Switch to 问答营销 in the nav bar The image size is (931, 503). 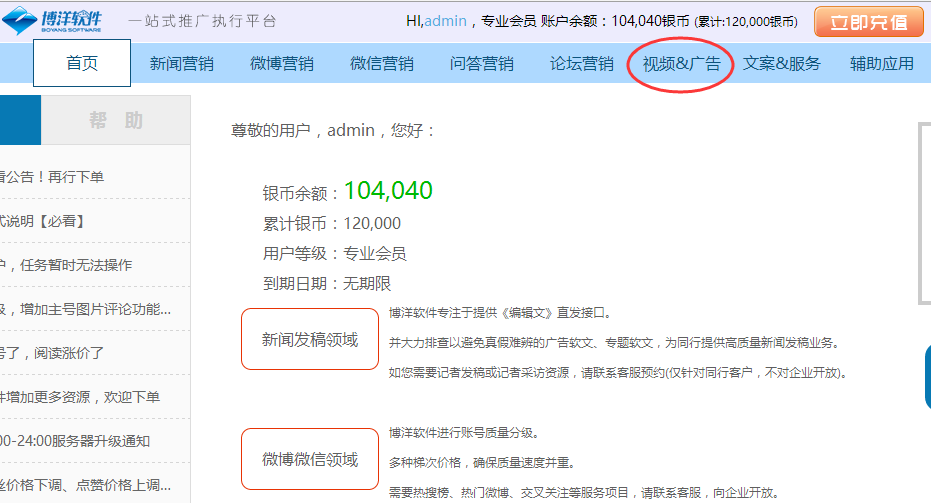click(481, 64)
